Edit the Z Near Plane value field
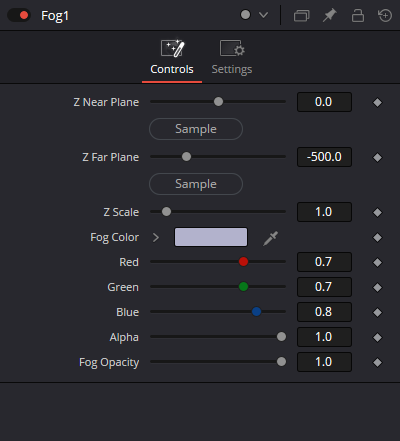The height and width of the screenshot is (441, 400). coord(324,102)
